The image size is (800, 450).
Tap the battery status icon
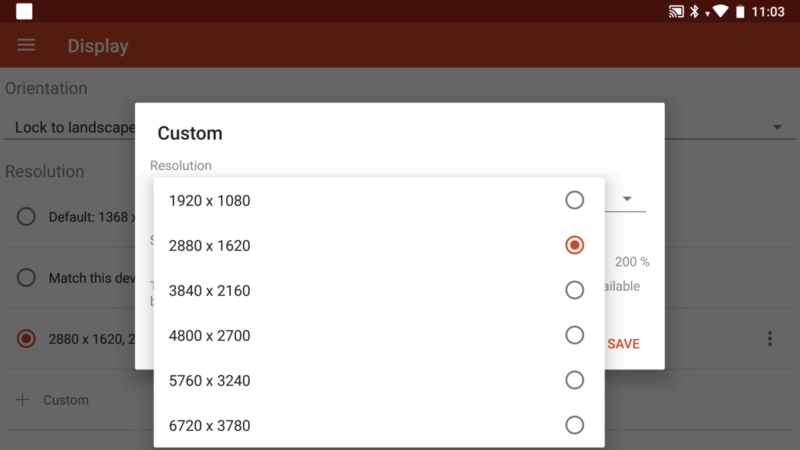click(x=740, y=11)
